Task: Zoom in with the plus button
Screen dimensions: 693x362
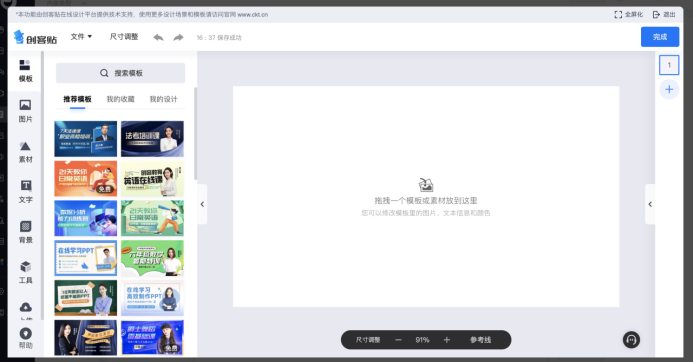Action: click(x=446, y=340)
